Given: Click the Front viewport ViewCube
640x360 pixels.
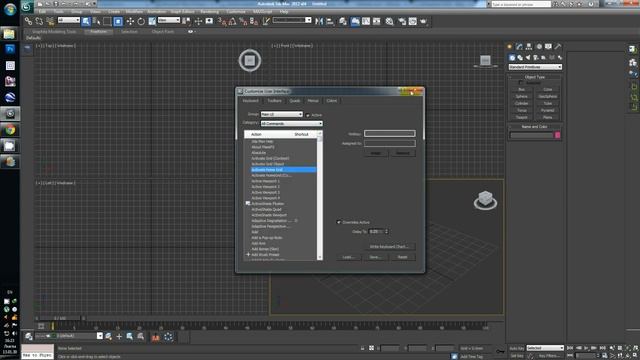Looking at the screenshot, I should point(485,61).
